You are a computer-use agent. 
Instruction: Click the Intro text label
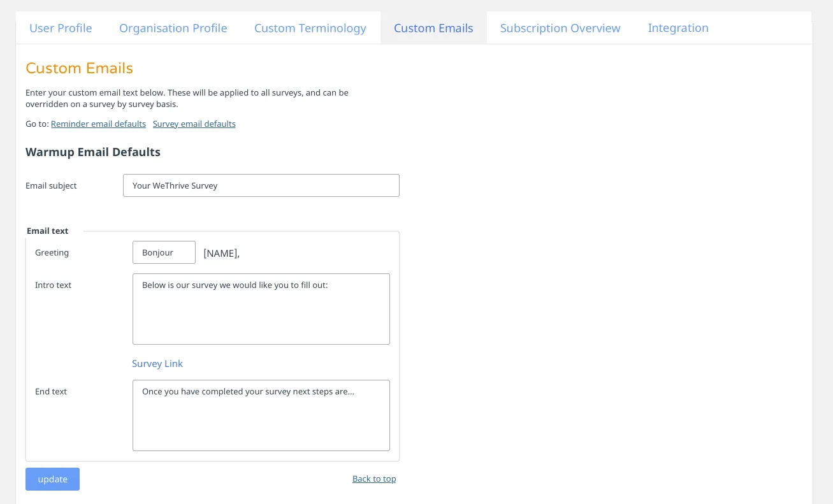(53, 285)
